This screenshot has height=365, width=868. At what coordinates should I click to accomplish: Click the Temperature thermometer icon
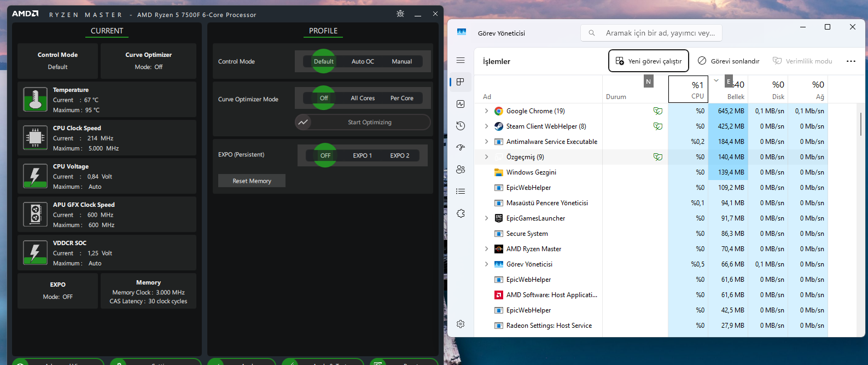tap(35, 100)
